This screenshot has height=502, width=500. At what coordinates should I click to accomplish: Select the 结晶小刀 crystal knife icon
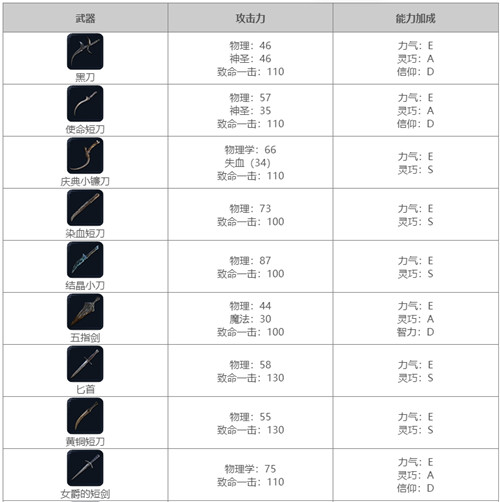(x=85, y=259)
